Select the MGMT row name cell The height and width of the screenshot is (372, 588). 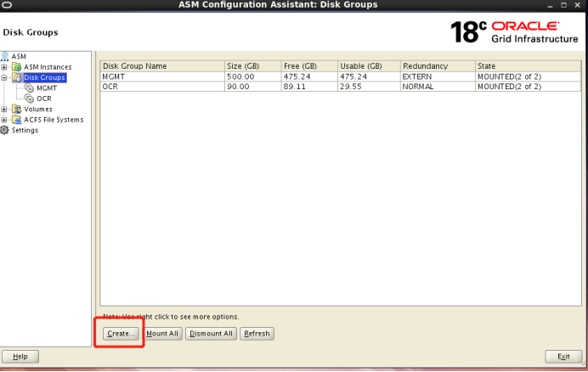tap(162, 76)
